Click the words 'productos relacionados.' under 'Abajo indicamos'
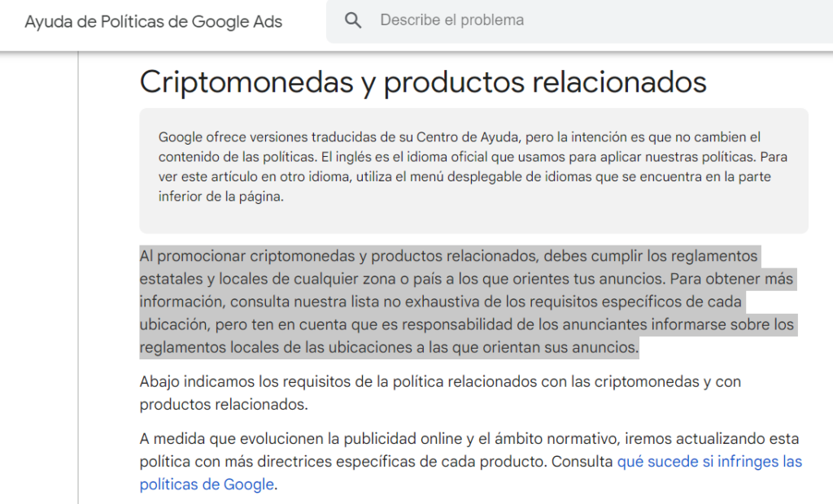 click(x=224, y=405)
